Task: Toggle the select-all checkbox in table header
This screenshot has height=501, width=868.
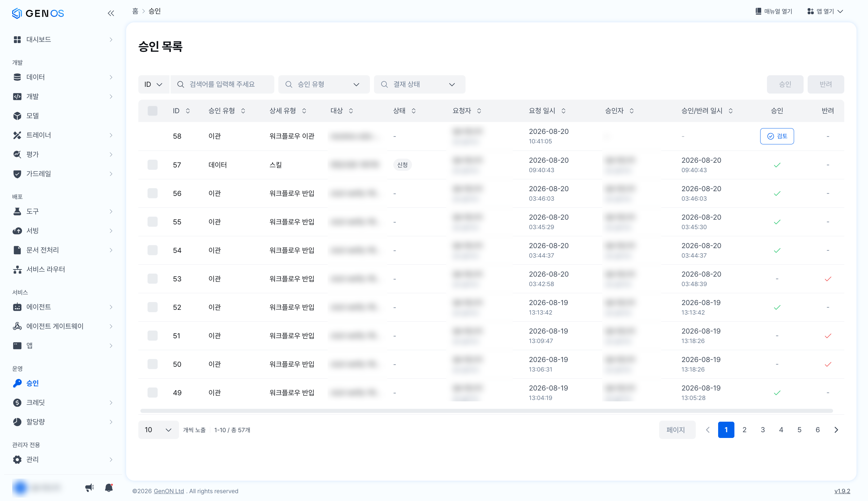Action: [153, 111]
